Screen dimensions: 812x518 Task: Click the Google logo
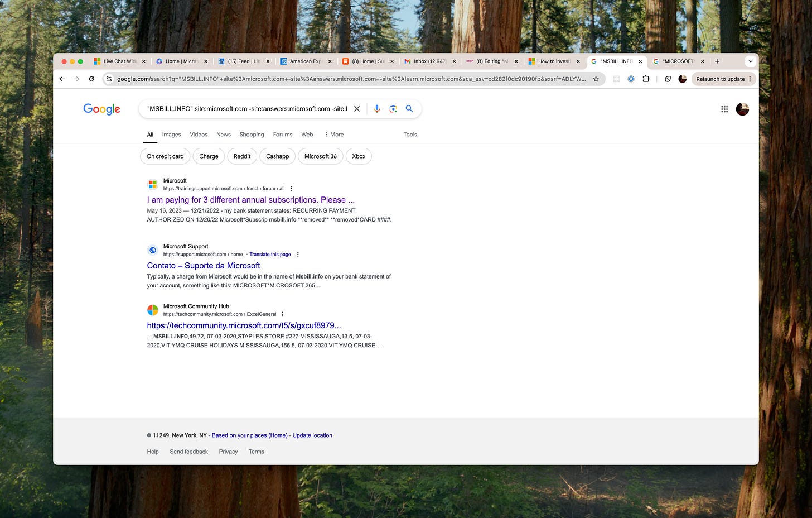(x=101, y=109)
